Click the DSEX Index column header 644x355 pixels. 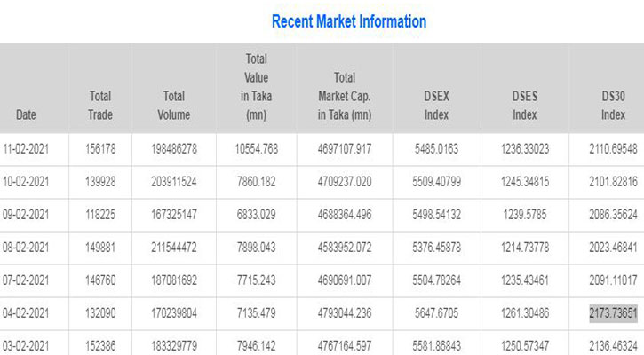pyautogui.click(x=436, y=105)
